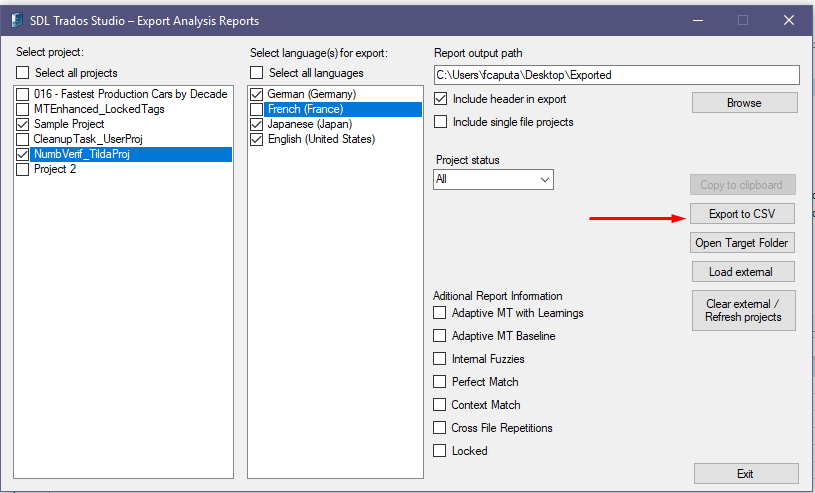
Task: Check the Adaptive MT Baseline option
Action: pyautogui.click(x=440, y=336)
